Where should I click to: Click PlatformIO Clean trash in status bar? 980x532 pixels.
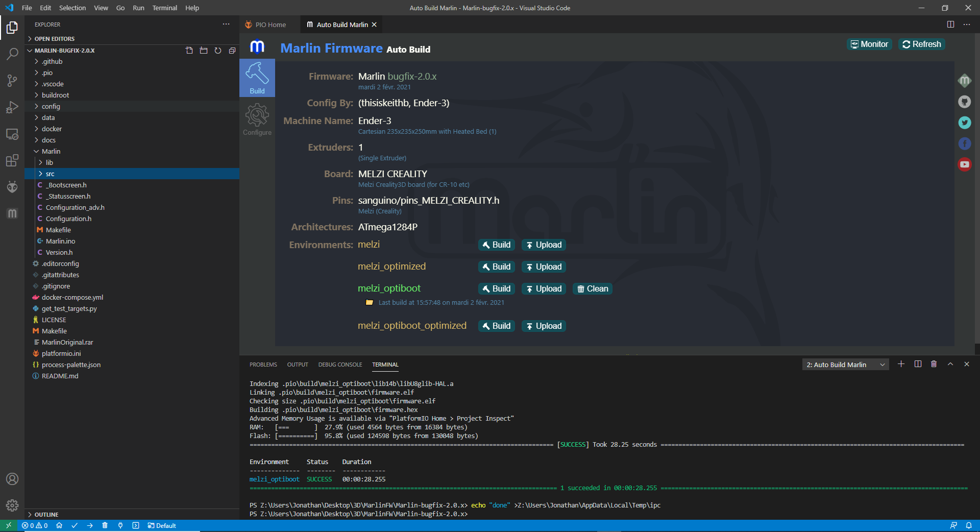[x=105, y=525]
